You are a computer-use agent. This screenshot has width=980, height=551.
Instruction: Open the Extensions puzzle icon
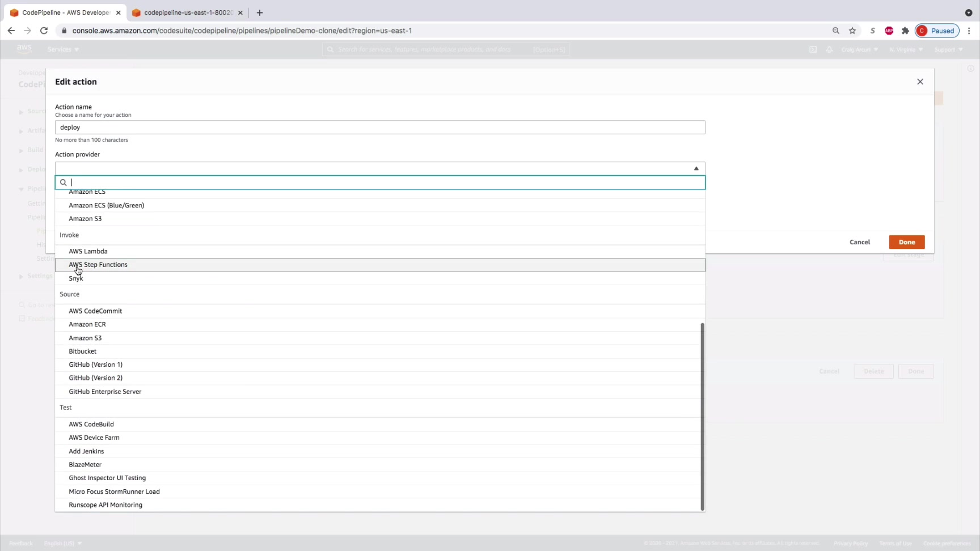coord(905,31)
